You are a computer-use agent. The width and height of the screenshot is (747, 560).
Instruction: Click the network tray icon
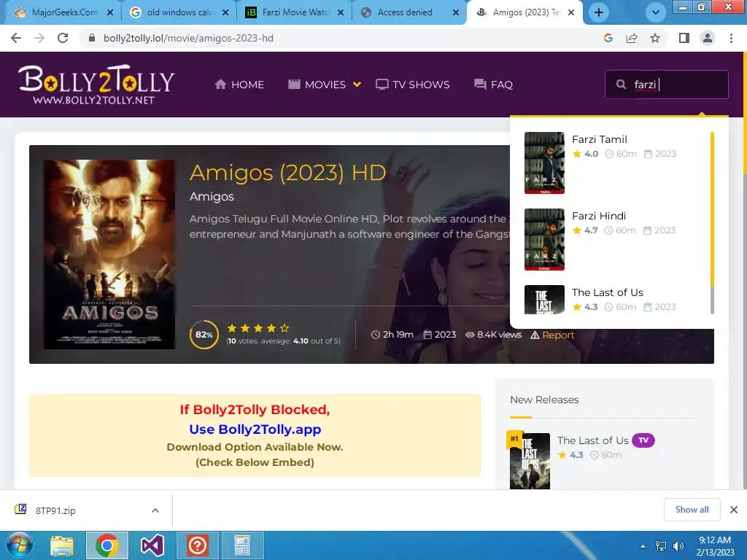click(661, 546)
